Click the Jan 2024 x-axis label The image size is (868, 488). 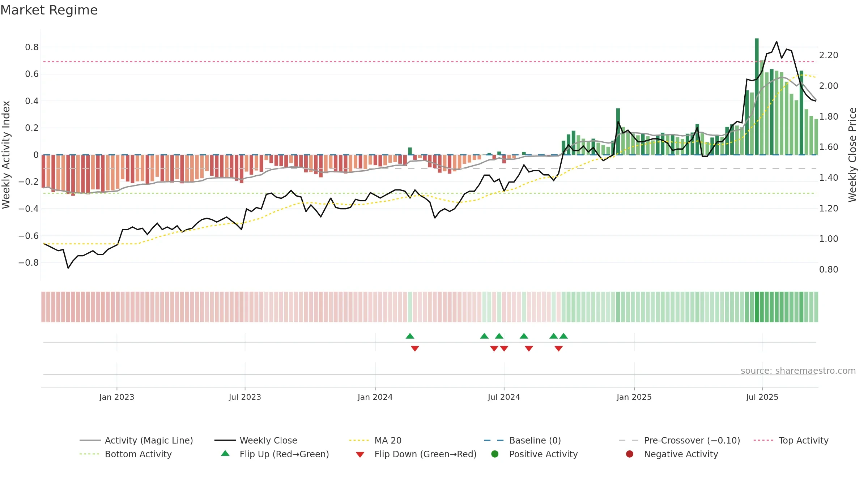pyautogui.click(x=375, y=397)
